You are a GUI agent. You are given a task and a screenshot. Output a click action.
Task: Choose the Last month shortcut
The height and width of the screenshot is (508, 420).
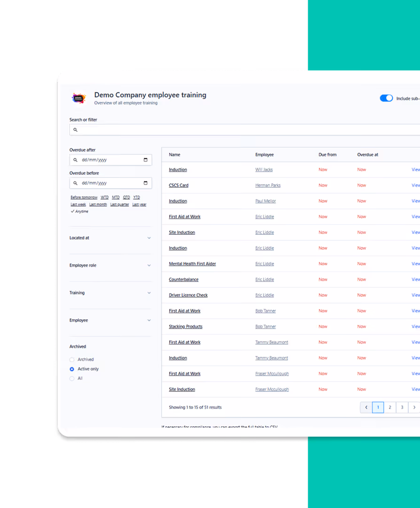click(x=98, y=204)
